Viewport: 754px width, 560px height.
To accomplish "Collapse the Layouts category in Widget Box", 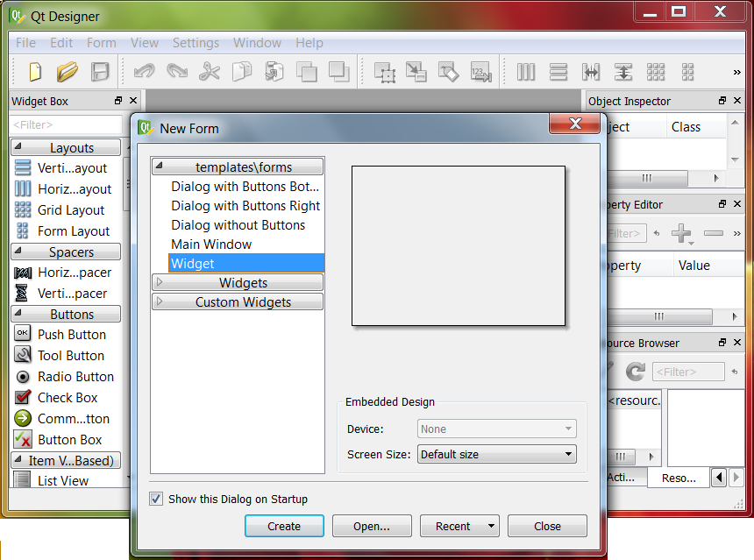I will (x=18, y=146).
